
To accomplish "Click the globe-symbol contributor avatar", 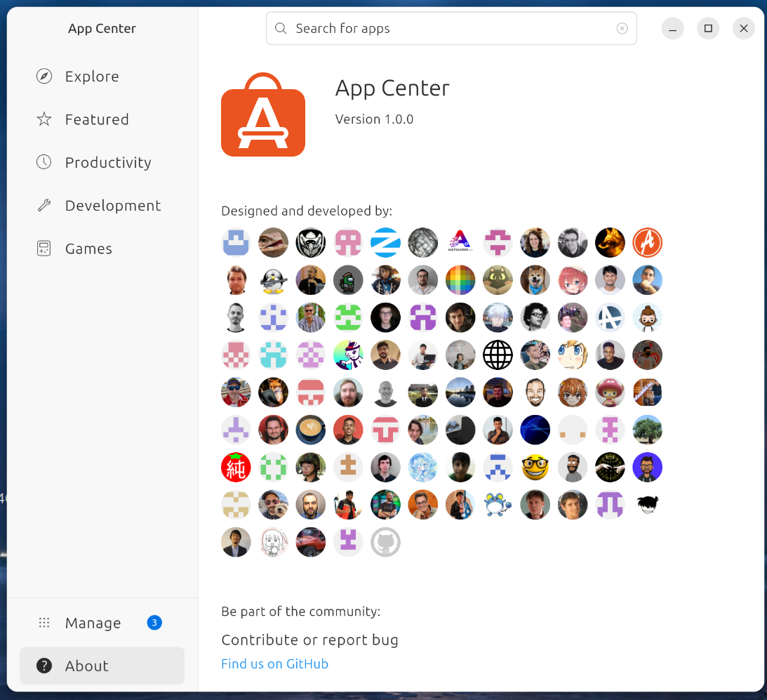I will (498, 355).
